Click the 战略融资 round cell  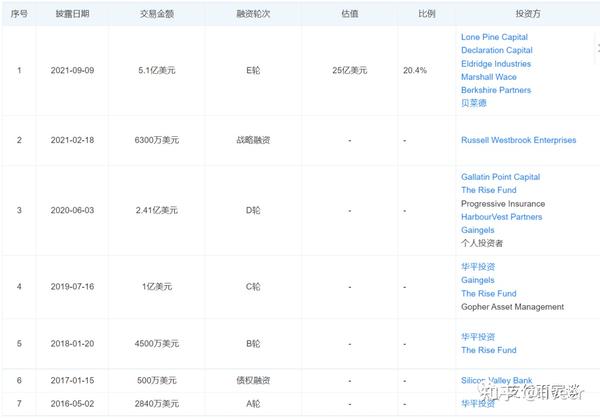click(x=253, y=140)
